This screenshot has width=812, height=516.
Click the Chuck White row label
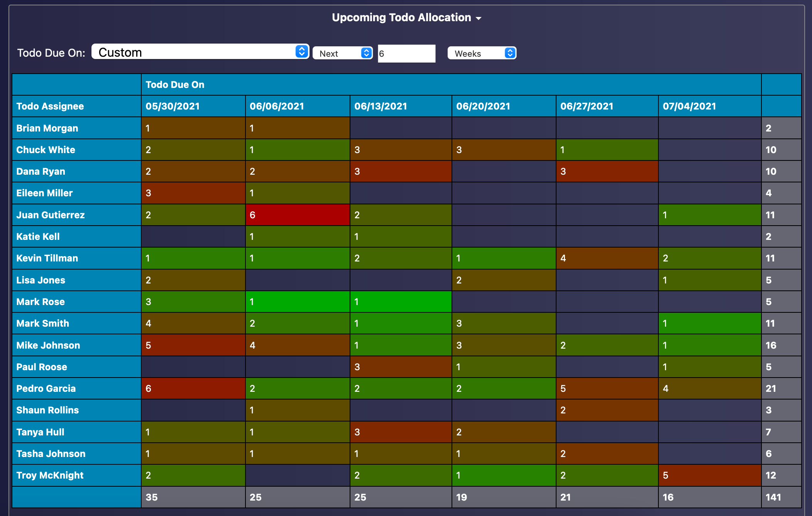point(76,150)
